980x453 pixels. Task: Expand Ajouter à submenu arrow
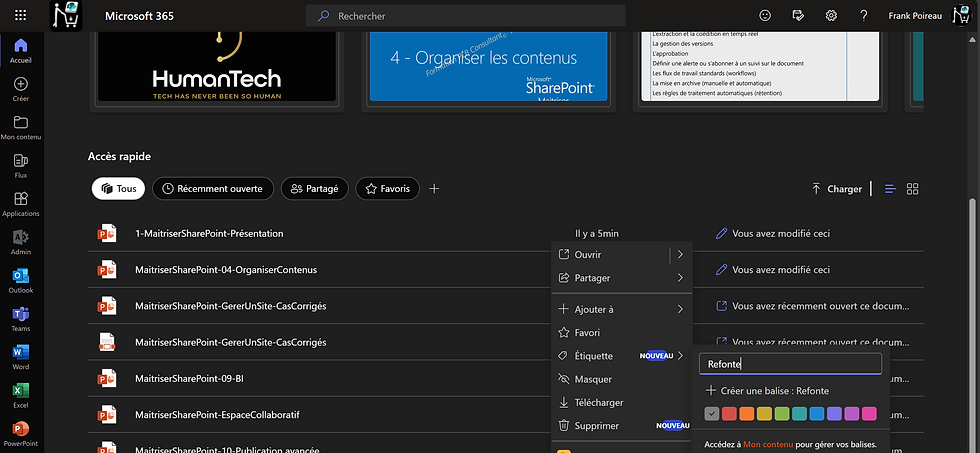click(x=680, y=309)
